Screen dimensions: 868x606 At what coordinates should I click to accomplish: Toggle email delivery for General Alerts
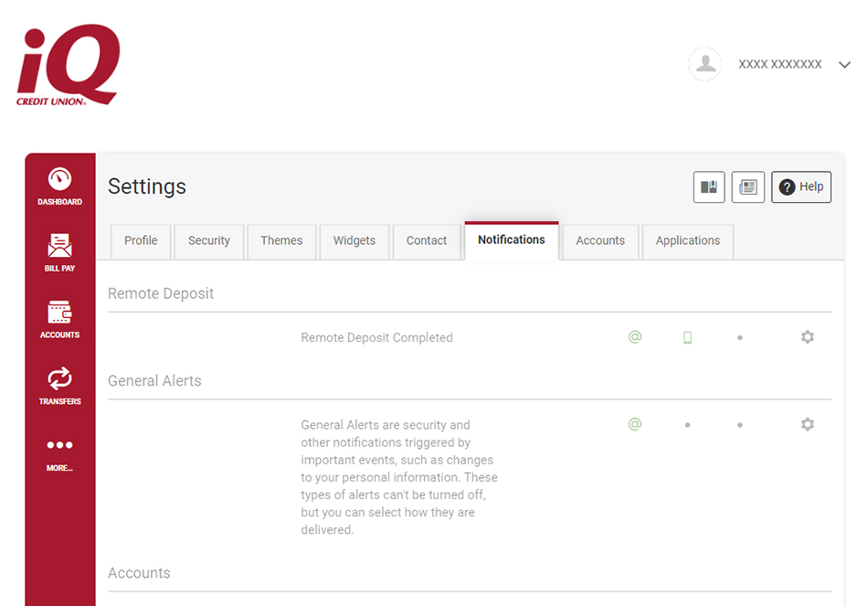[635, 424]
